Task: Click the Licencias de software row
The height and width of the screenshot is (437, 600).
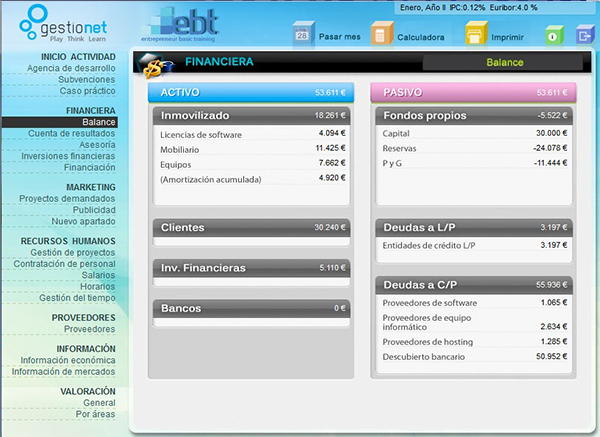Action: point(253,134)
